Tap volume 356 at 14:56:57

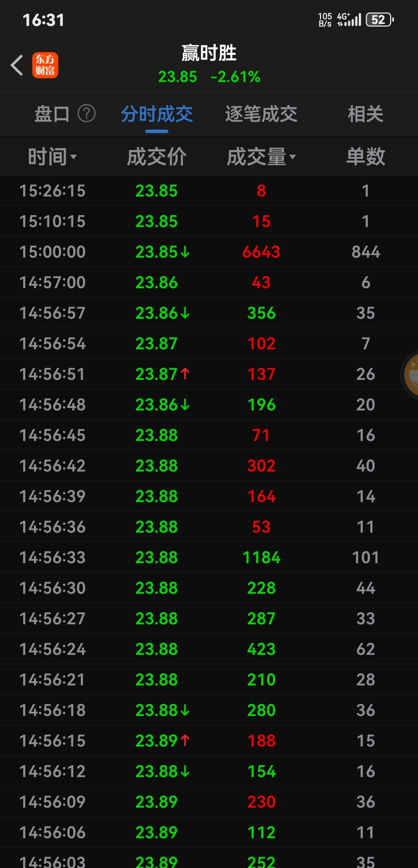pos(261,313)
